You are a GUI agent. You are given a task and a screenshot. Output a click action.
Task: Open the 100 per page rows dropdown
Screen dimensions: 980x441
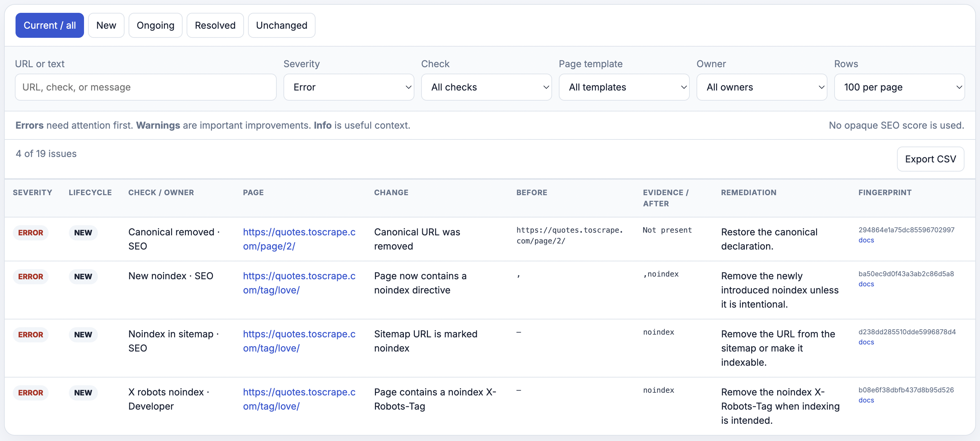point(900,87)
